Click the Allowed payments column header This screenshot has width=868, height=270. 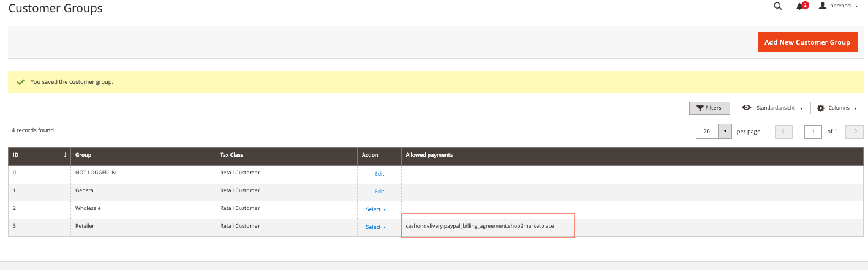[x=632, y=156]
